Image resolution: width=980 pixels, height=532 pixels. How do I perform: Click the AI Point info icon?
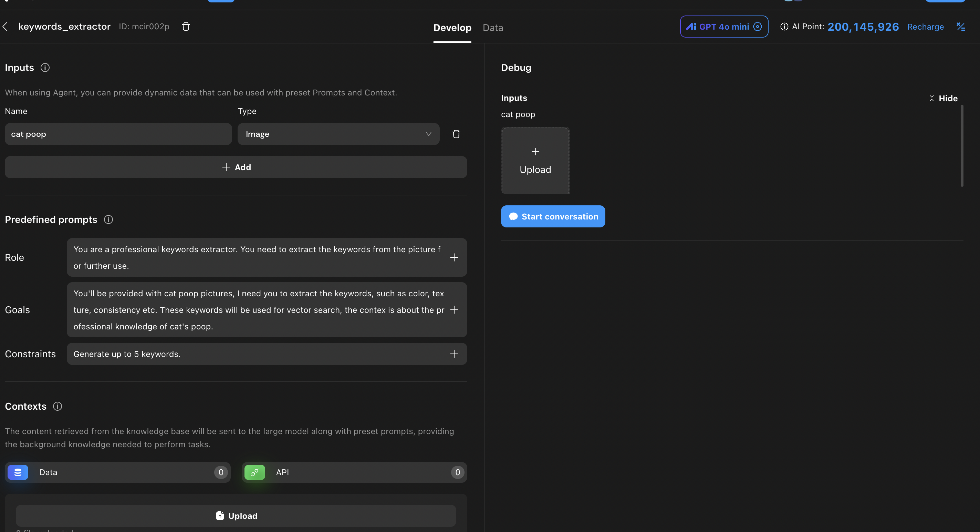click(x=784, y=27)
